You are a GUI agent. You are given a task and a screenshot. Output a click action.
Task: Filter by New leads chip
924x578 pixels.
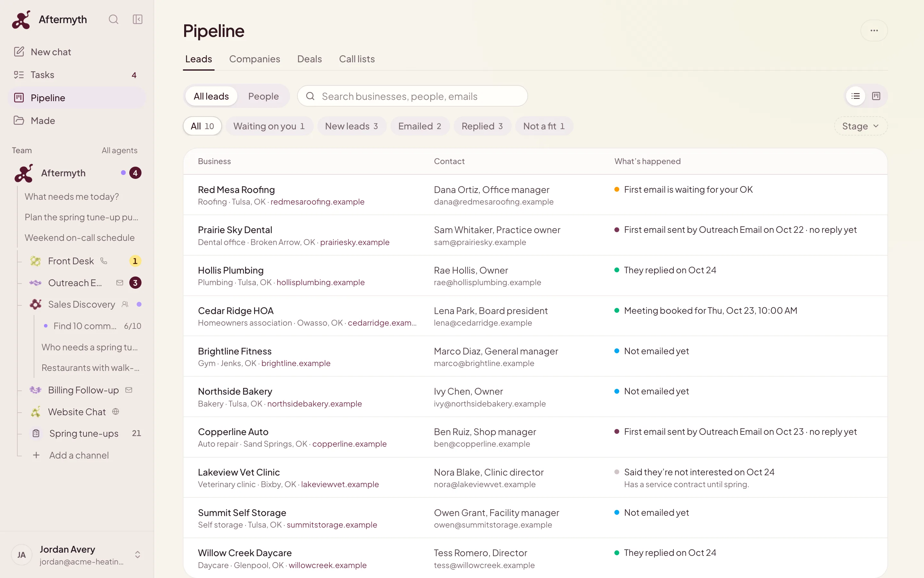pos(352,126)
